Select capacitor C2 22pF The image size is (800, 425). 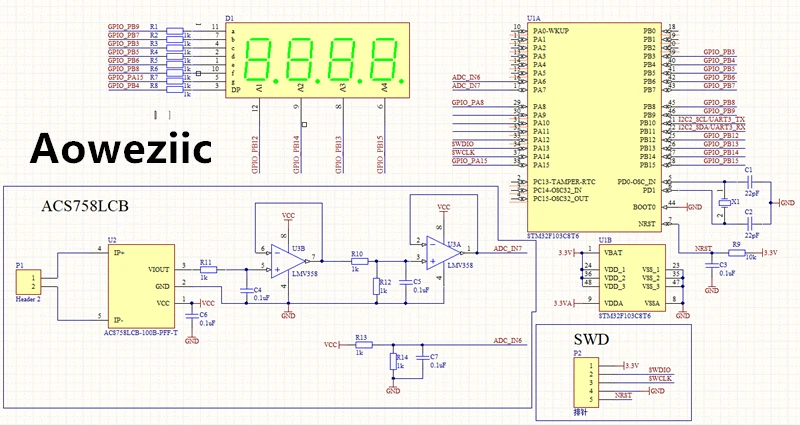point(749,222)
